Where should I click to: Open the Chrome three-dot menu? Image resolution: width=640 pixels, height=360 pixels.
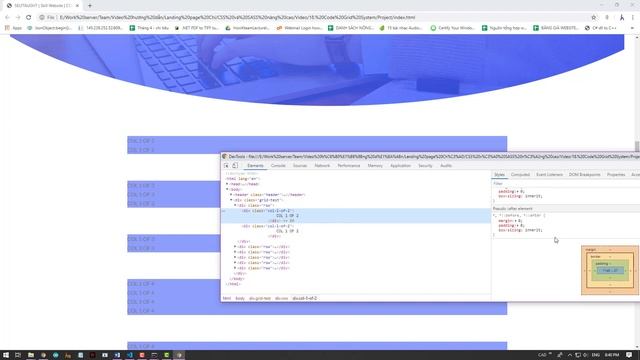pyautogui.click(x=633, y=18)
